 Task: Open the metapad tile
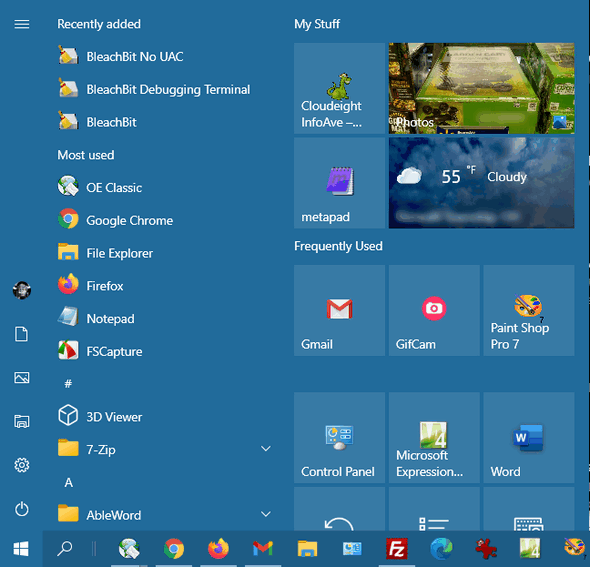point(339,183)
